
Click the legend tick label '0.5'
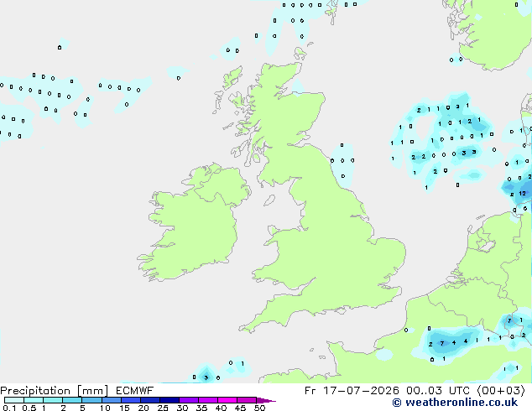tap(29, 408)
